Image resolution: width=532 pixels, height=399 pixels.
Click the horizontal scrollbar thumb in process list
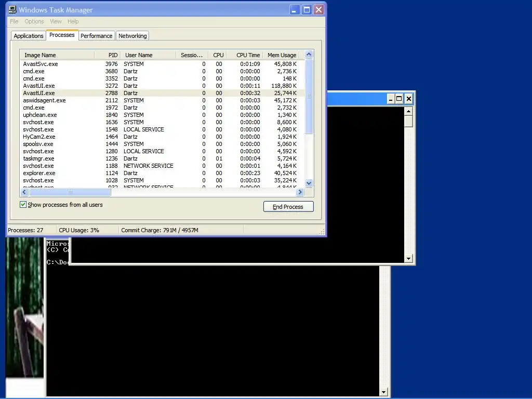(x=70, y=192)
